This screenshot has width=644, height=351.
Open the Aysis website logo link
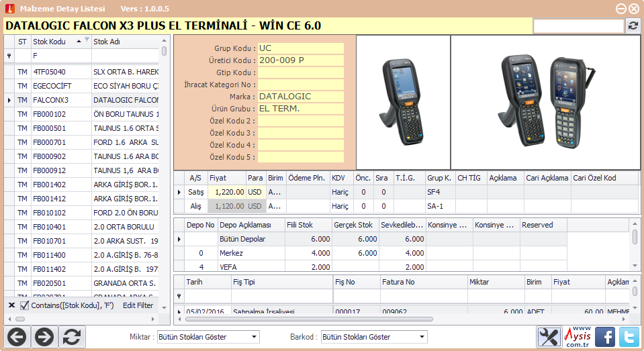click(x=578, y=337)
